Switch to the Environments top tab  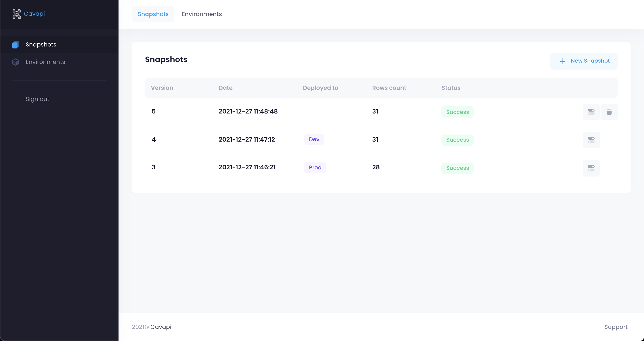point(201,14)
